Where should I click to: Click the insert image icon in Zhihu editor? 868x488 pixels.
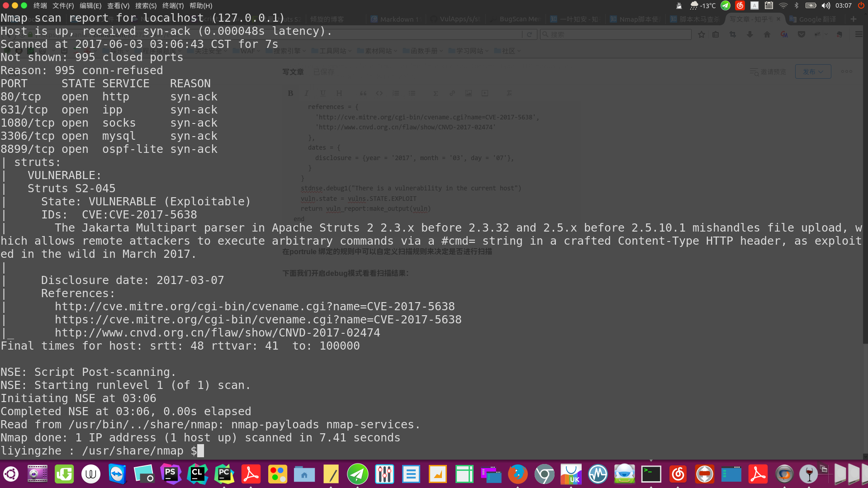click(469, 93)
